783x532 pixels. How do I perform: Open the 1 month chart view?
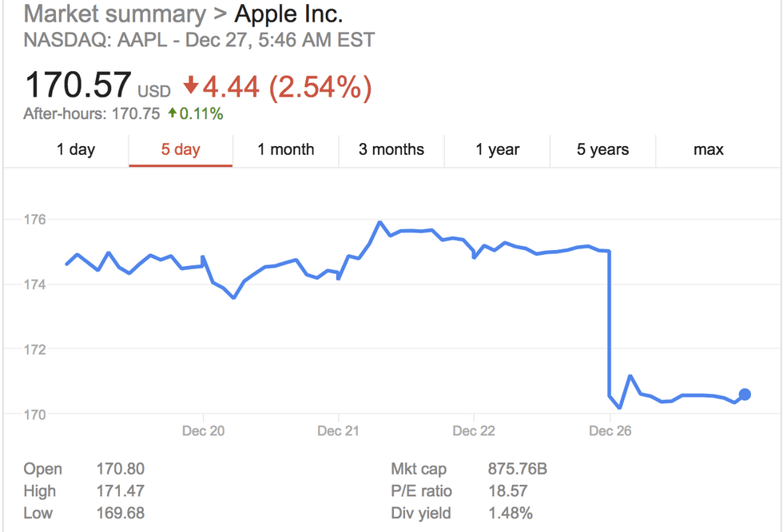click(x=285, y=149)
